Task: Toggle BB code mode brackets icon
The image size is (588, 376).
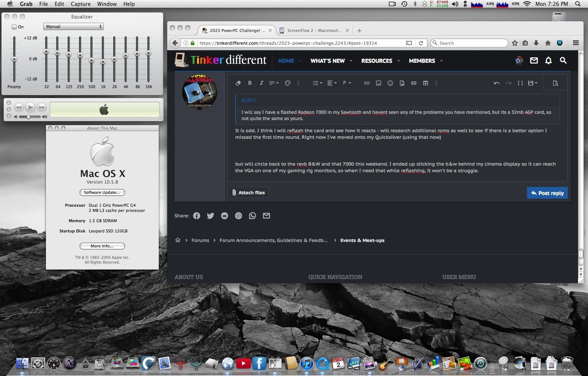Action: tap(520, 83)
